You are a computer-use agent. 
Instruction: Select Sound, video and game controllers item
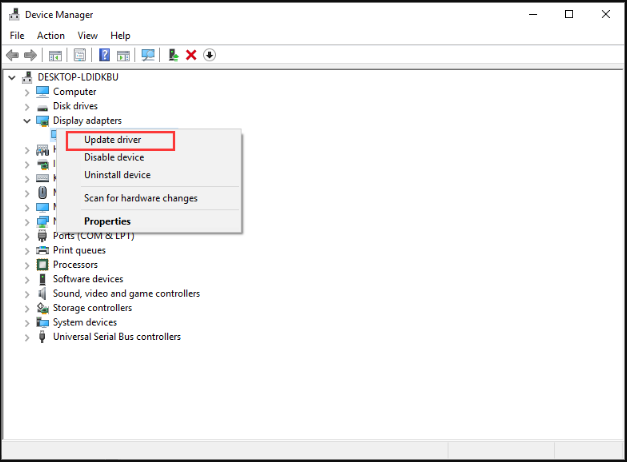tap(126, 294)
